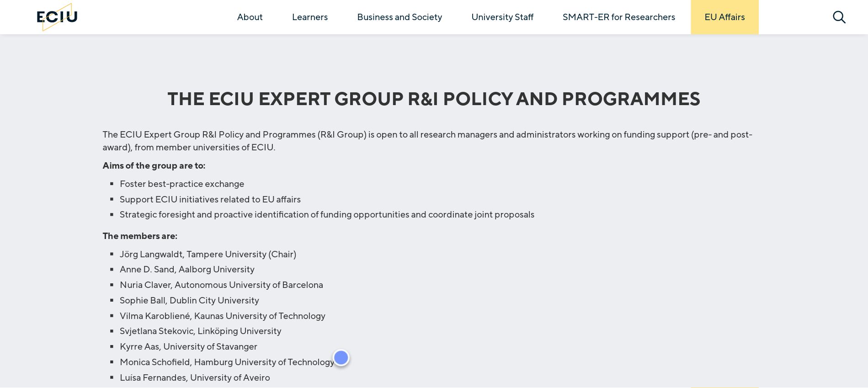This screenshot has height=388, width=868.
Task: Select member Vilma Karoblienė, Kaunas University of Technology
Action: click(x=223, y=316)
